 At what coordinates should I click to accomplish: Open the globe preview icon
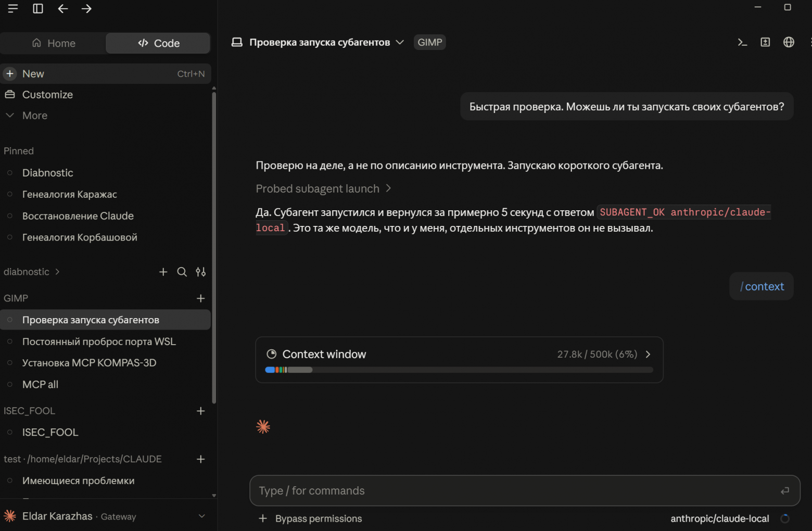[x=789, y=42]
